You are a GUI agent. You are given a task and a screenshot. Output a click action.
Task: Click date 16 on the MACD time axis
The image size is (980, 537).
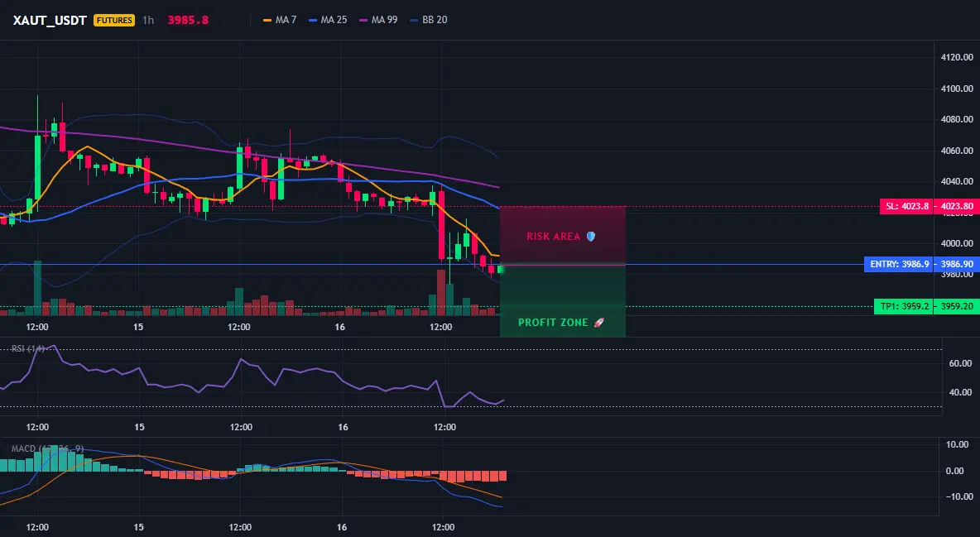[343, 527]
